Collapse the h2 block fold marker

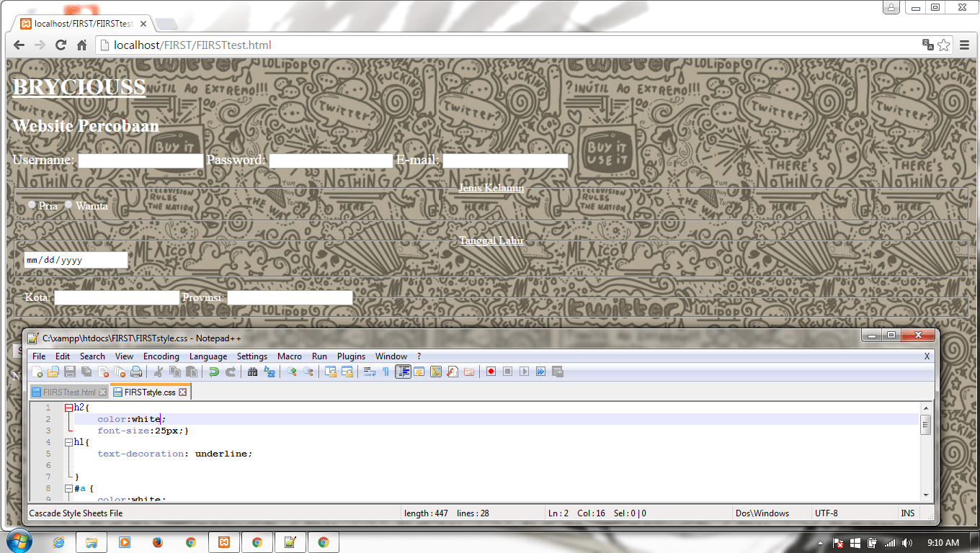pos(68,408)
